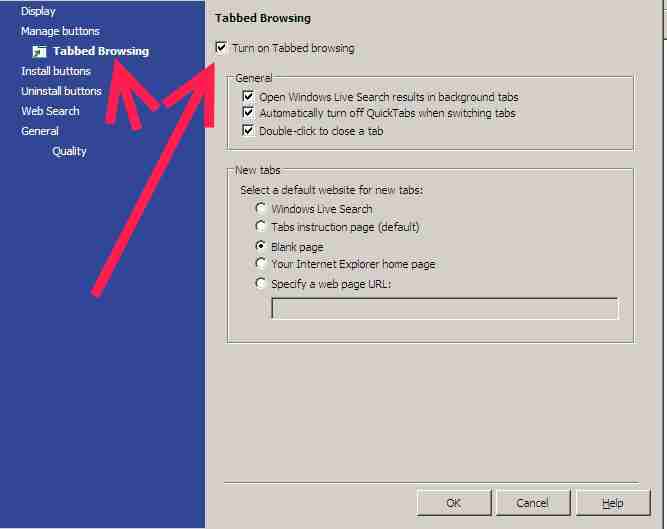Click the Tabbed Browsing page heading
This screenshot has width=667, height=529.
[x=263, y=18]
